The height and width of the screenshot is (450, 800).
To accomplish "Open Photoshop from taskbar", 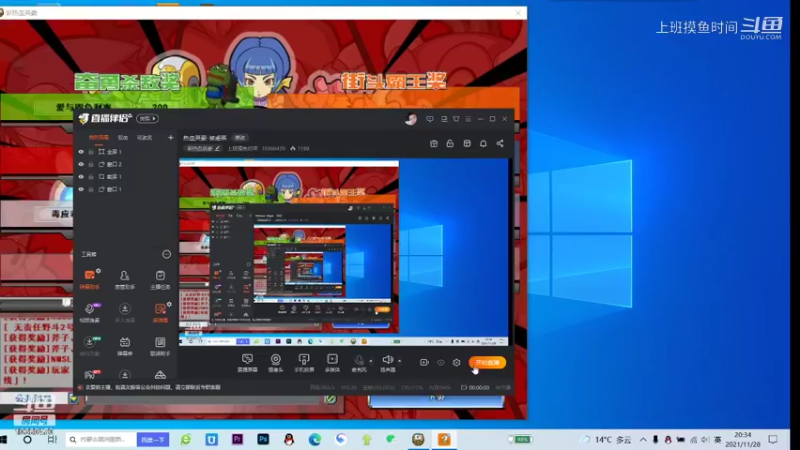I will (x=263, y=439).
